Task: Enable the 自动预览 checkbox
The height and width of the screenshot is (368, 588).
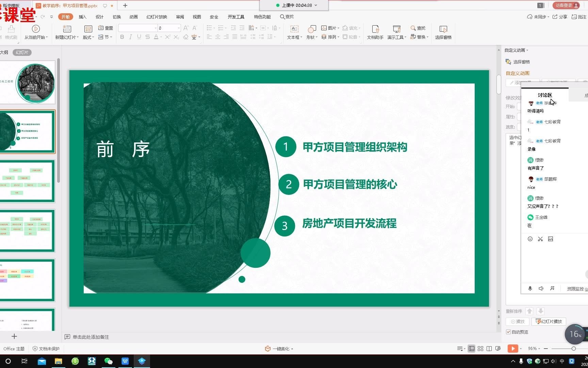Action: point(508,332)
